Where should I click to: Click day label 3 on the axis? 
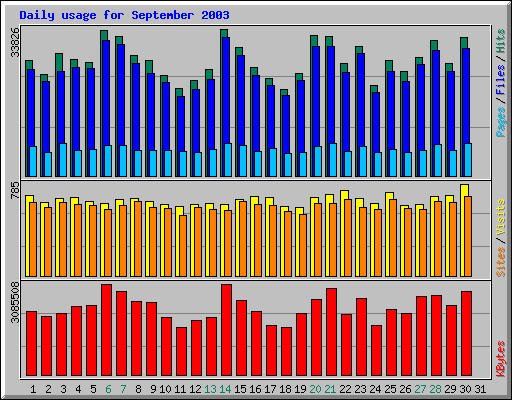tap(63, 389)
